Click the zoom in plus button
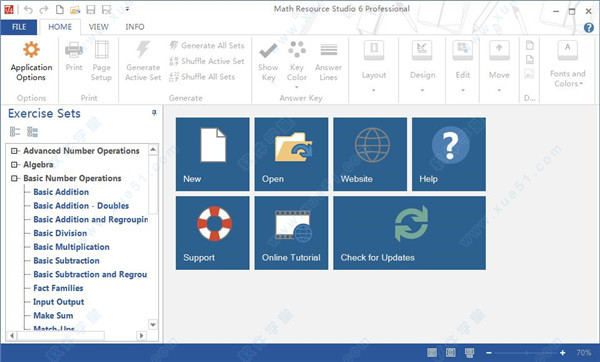 click(x=562, y=353)
